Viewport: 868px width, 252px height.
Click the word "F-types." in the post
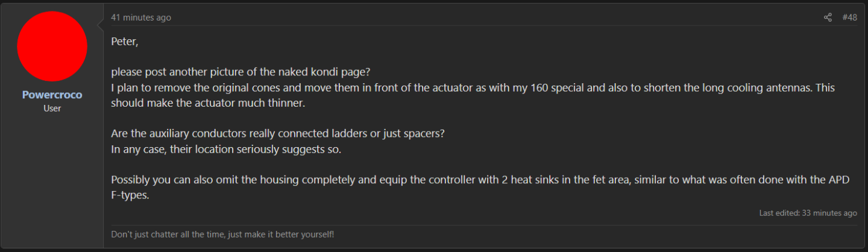tap(130, 195)
